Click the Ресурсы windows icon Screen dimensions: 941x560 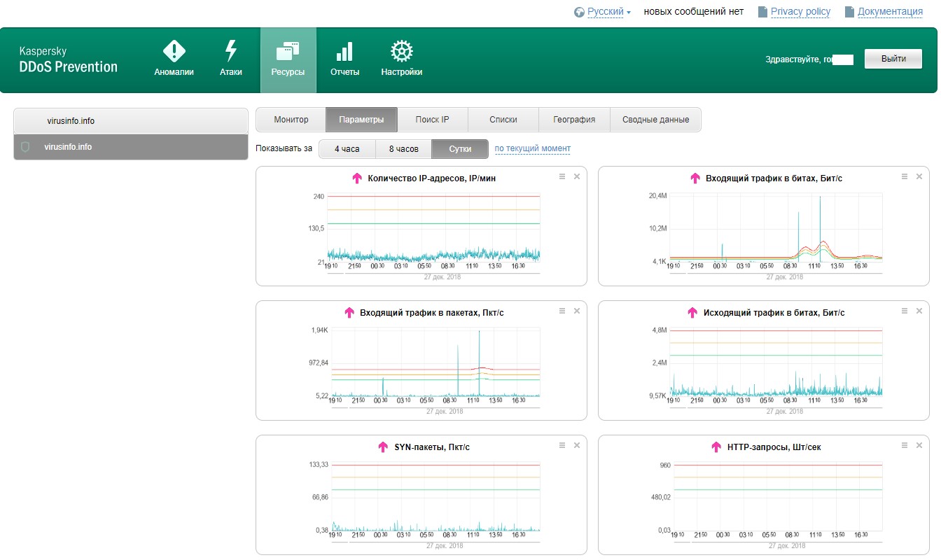(x=288, y=52)
